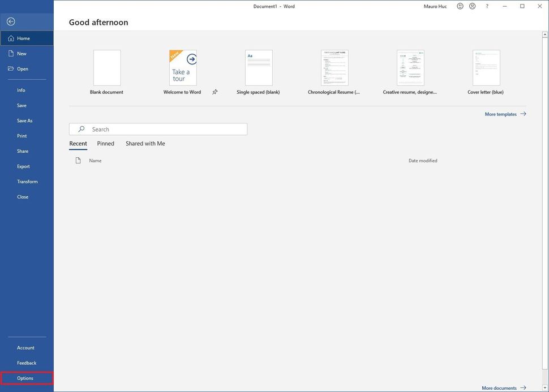Click the scrollbar down arrow
The height and width of the screenshot is (392, 549).
(544, 386)
